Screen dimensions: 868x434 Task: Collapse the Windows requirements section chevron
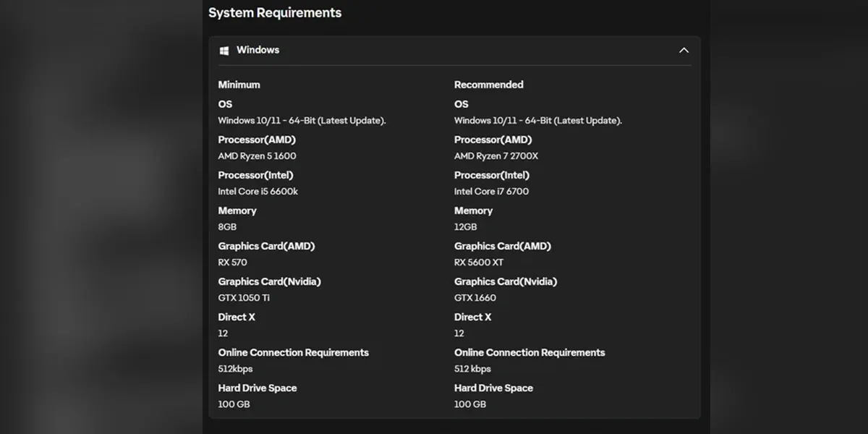point(684,51)
